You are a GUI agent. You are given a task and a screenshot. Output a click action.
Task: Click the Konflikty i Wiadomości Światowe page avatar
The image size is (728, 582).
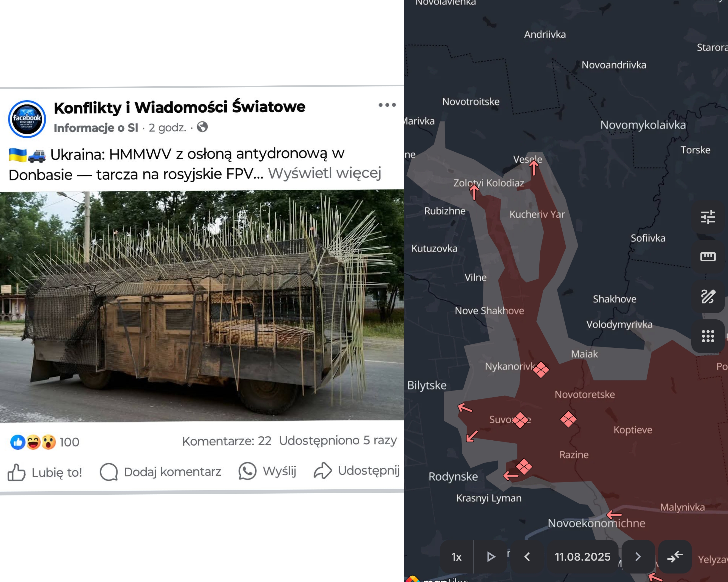[27, 119]
